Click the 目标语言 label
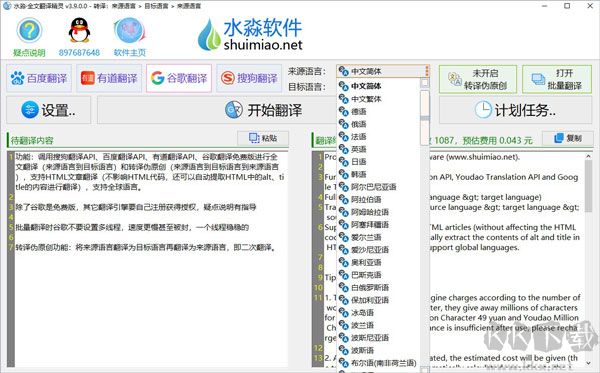600x373 pixels. 307,87
